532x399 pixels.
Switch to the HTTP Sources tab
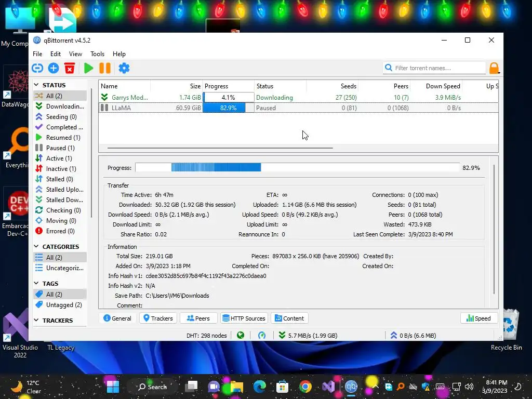point(244,318)
